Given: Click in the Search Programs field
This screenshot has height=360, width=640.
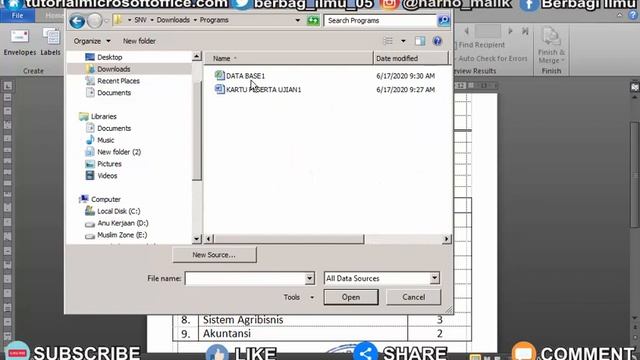Looking at the screenshot, I should pos(380,20).
